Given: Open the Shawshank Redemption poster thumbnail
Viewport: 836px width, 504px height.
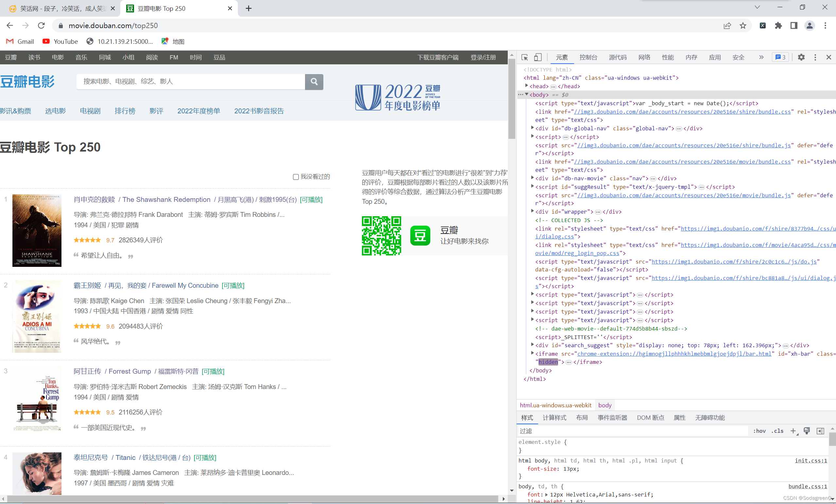Looking at the screenshot, I should coord(37,231).
